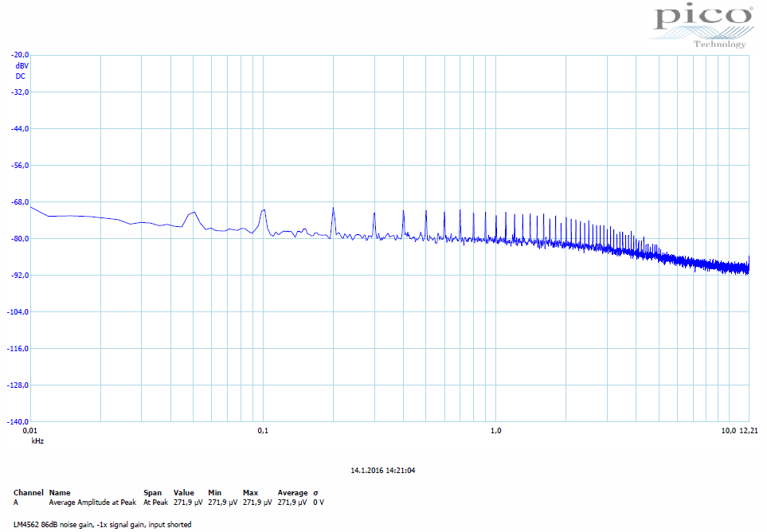Image resolution: width=767 pixels, height=532 pixels.
Task: Select channel A measurement cell
Action: (x=16, y=503)
